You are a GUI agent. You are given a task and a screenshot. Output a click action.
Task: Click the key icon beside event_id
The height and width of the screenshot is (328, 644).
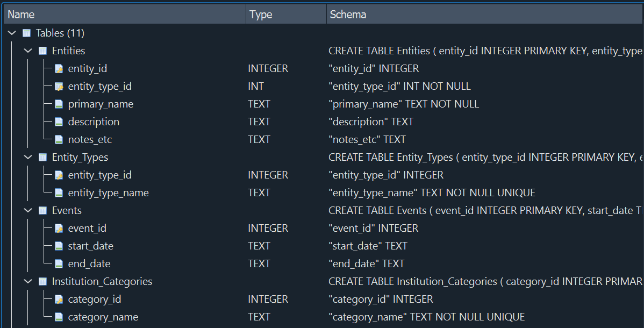pos(59,228)
